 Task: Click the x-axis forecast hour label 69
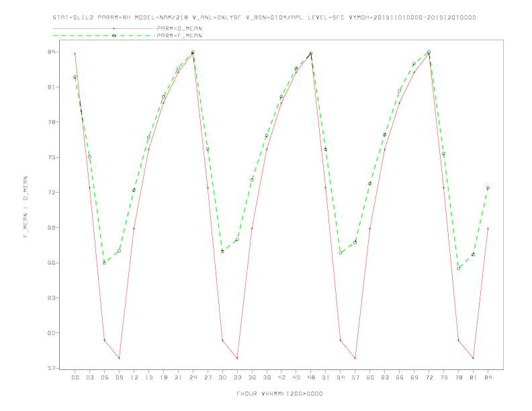tap(414, 377)
